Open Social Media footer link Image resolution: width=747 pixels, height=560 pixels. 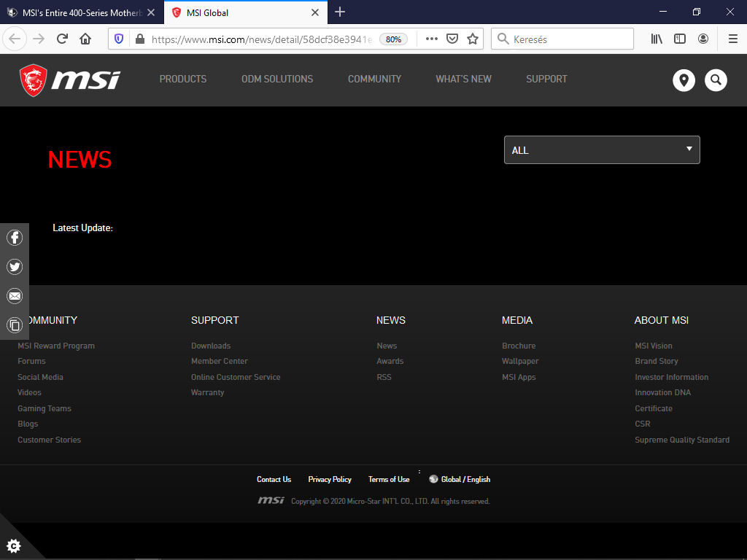point(41,377)
